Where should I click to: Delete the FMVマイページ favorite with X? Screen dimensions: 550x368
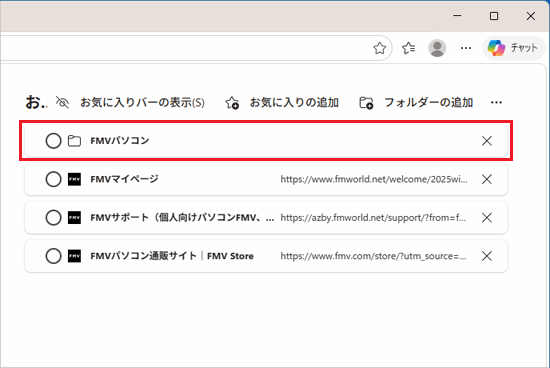coord(487,179)
